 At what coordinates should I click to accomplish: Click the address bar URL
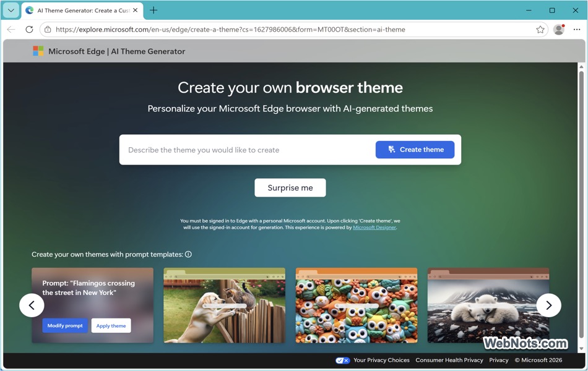click(230, 29)
